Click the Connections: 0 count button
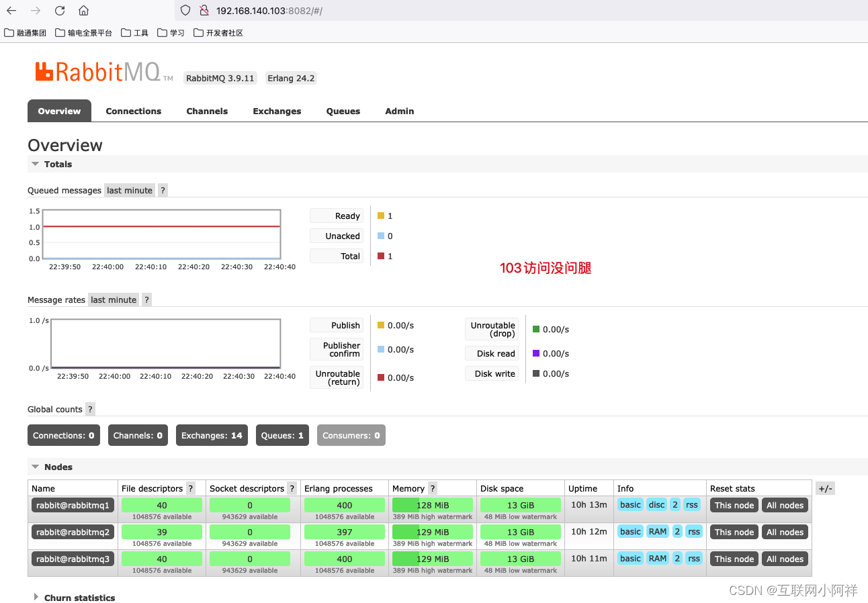The image size is (868, 603). (x=64, y=436)
